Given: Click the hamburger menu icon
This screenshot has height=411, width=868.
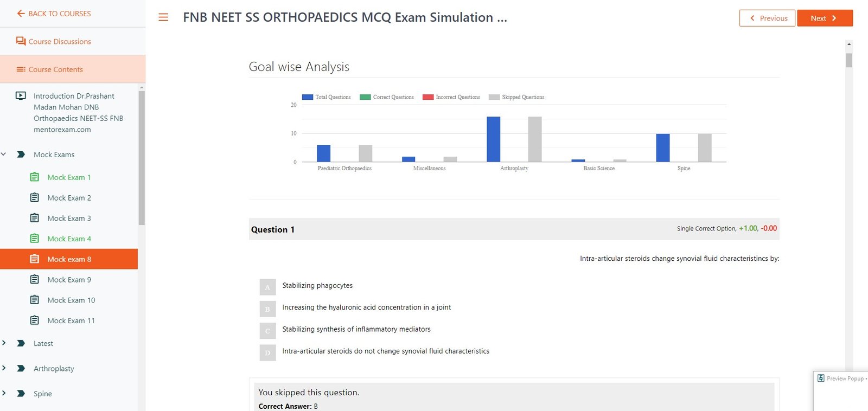Looking at the screenshot, I should click(x=163, y=17).
